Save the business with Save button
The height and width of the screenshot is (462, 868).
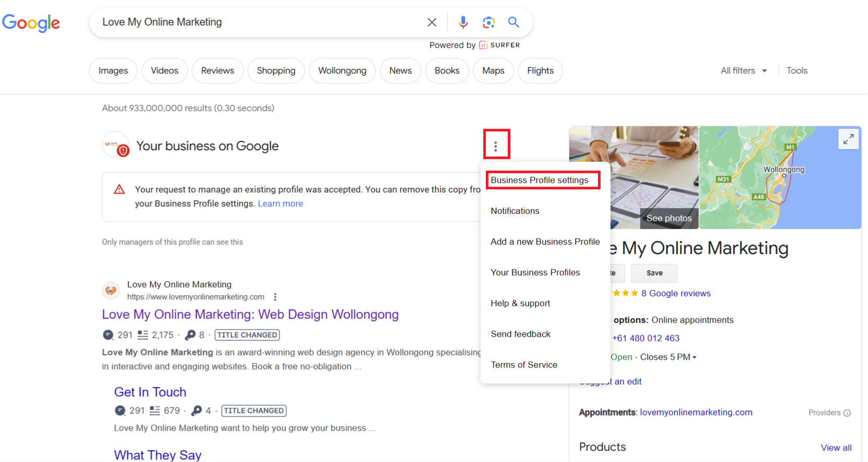point(654,273)
